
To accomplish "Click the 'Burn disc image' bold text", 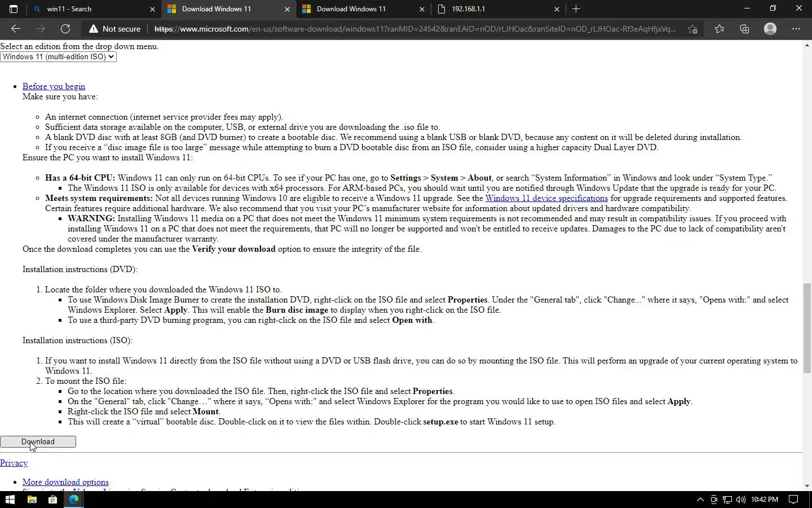I will point(297,310).
